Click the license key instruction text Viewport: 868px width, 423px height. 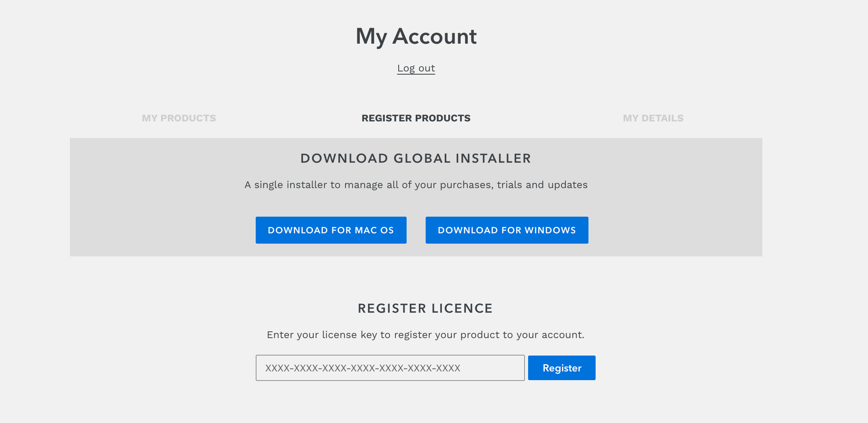click(x=426, y=335)
